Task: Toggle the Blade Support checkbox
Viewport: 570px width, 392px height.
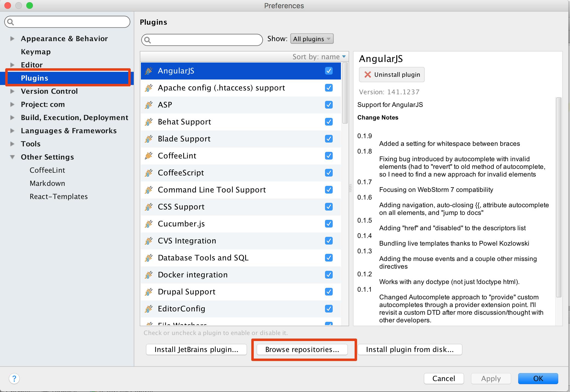Action: (x=329, y=139)
